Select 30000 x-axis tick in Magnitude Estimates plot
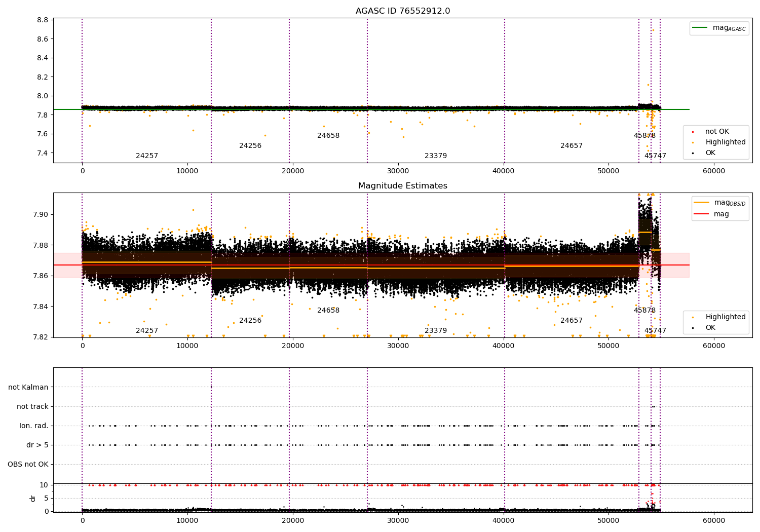Image resolution: width=760 pixels, height=532 pixels. pos(398,346)
